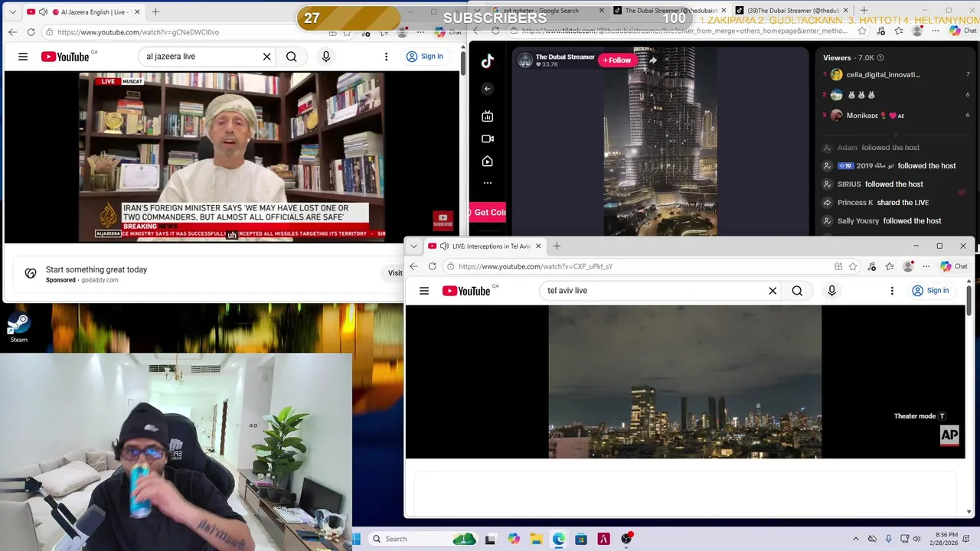
Task: Open The Dubai Streamer profile avatar
Action: 525,60
